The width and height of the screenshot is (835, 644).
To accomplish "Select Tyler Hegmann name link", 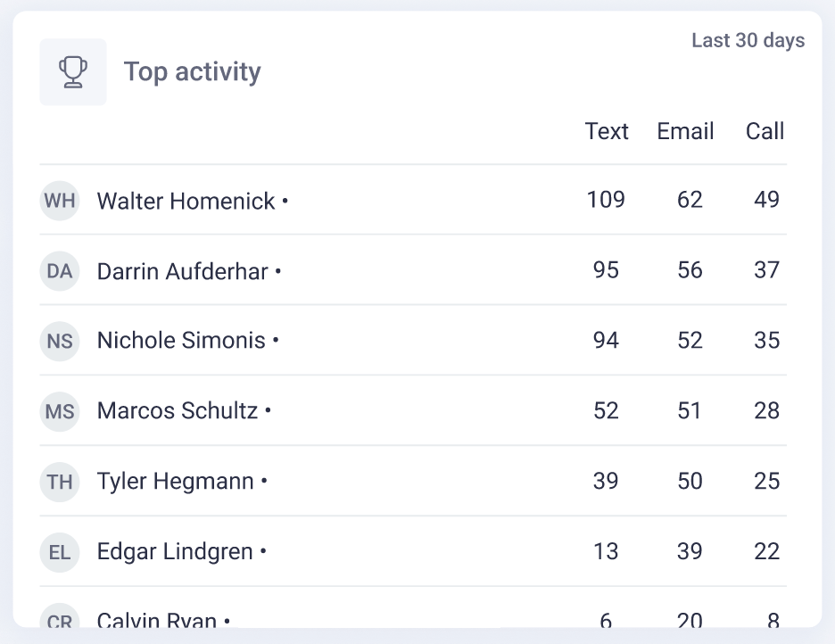I will point(175,482).
